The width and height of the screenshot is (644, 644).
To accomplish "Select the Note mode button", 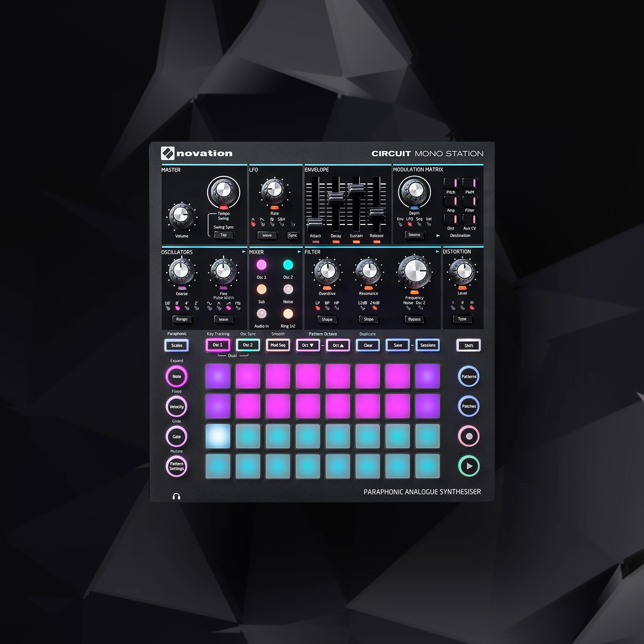I will pyautogui.click(x=176, y=377).
